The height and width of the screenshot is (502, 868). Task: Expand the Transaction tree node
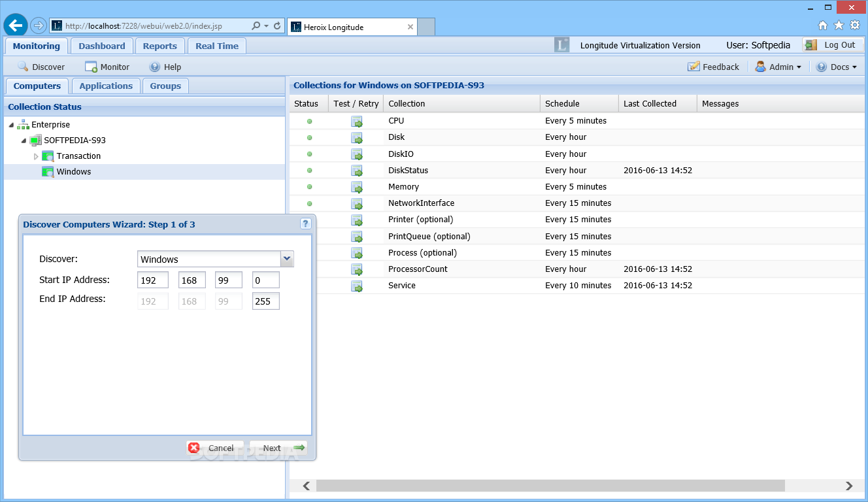coord(36,156)
